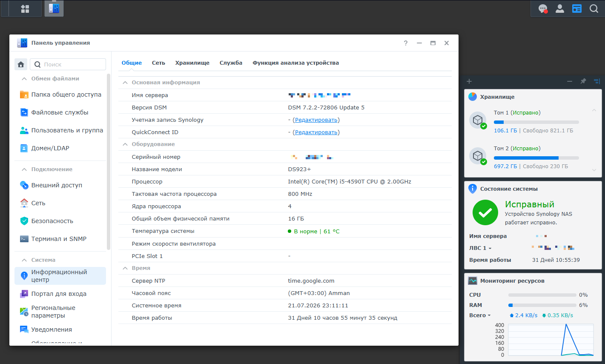Viewport: 605px width, 364px height.
Task: Open the Всего network dropdown
Action: pyautogui.click(x=480, y=315)
